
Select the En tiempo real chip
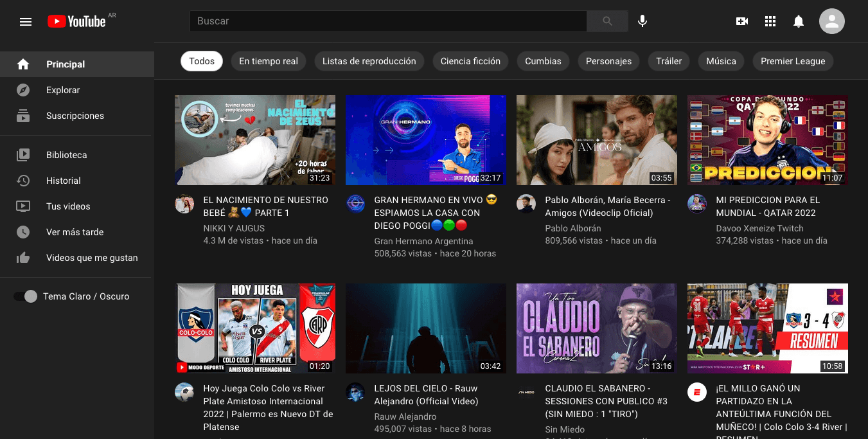tap(269, 61)
